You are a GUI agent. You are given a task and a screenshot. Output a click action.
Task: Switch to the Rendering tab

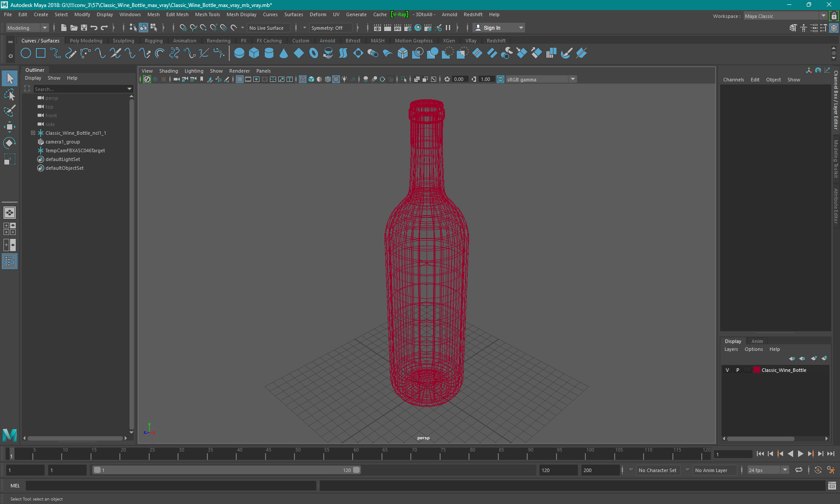tap(218, 40)
